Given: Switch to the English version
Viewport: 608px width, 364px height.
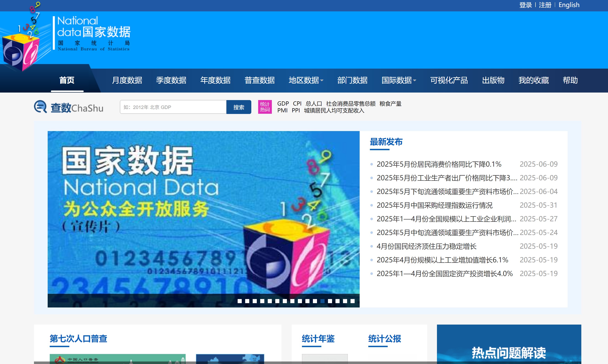Looking at the screenshot, I should 569,5.
